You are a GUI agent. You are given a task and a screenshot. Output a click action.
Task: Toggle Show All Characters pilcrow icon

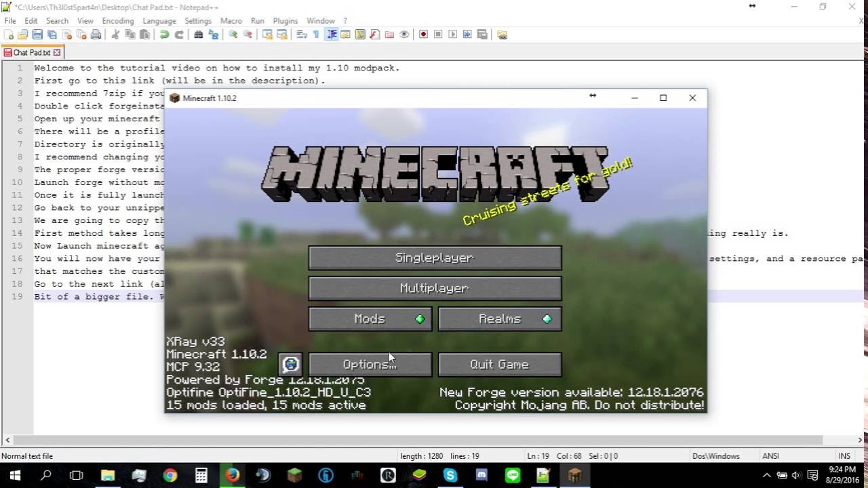coord(316,35)
